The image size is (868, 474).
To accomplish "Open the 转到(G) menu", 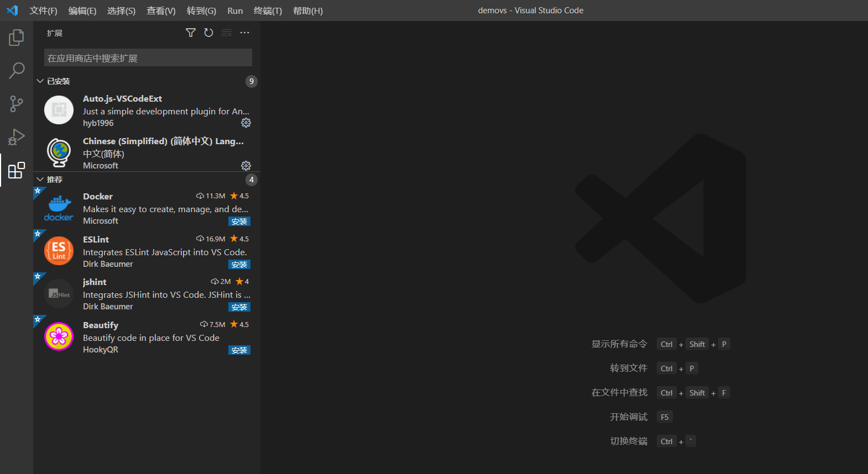I will tap(201, 10).
